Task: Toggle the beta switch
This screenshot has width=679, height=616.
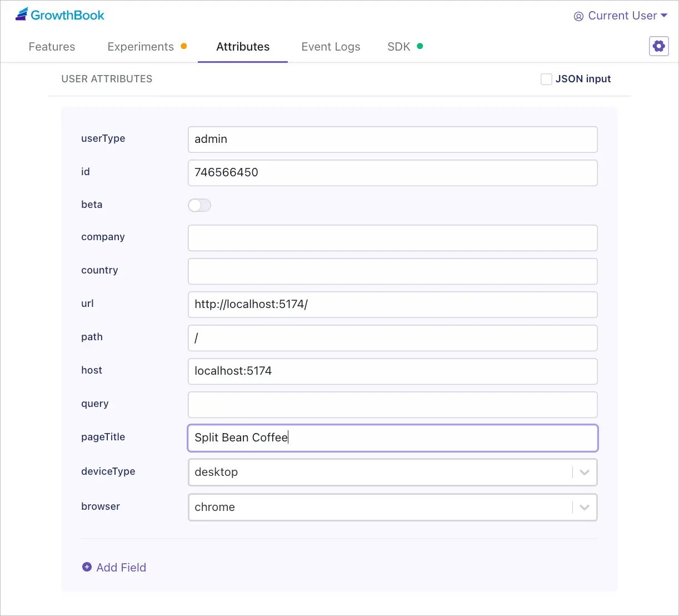Action: click(199, 205)
